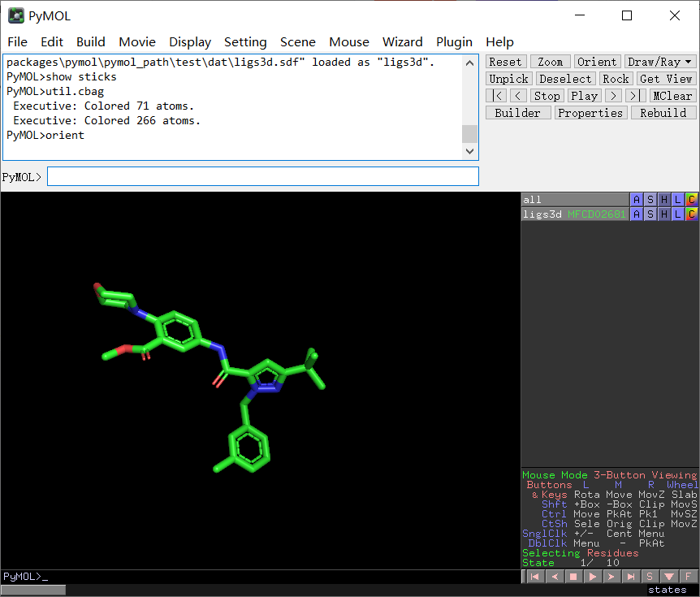Click the Rebuild button
This screenshot has height=597, width=700.
(663, 113)
